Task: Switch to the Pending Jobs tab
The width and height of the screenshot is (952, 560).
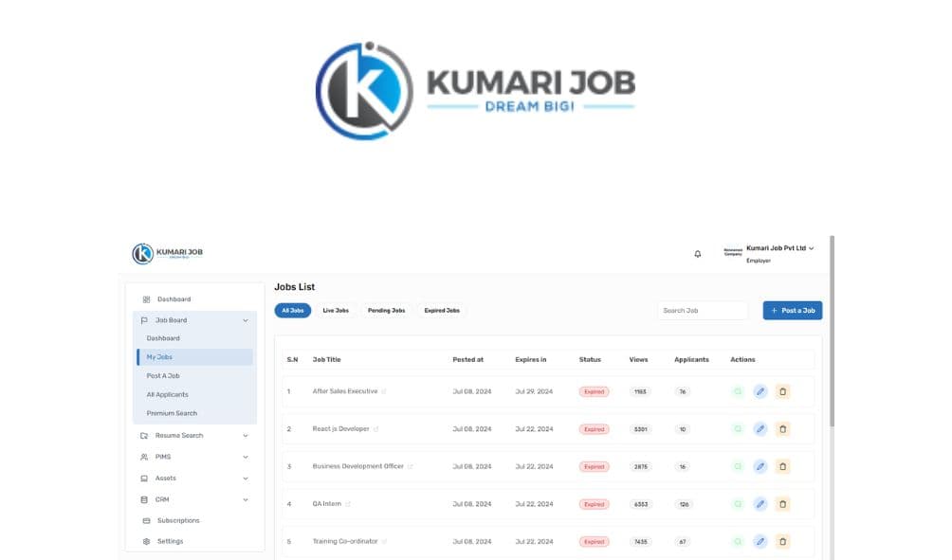Action: (386, 311)
